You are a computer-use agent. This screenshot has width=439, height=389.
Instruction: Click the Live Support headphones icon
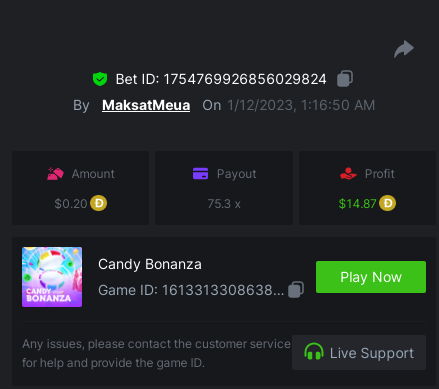pyautogui.click(x=314, y=352)
